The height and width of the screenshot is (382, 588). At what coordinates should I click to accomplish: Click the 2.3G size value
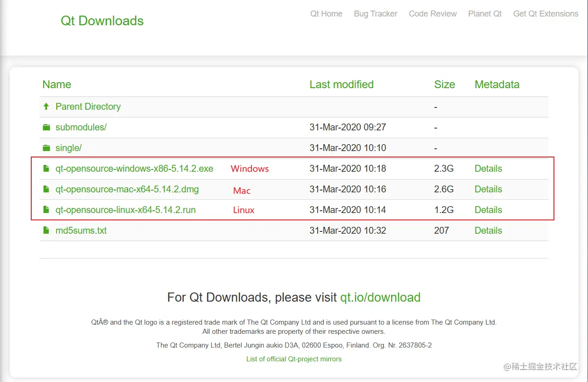click(444, 169)
